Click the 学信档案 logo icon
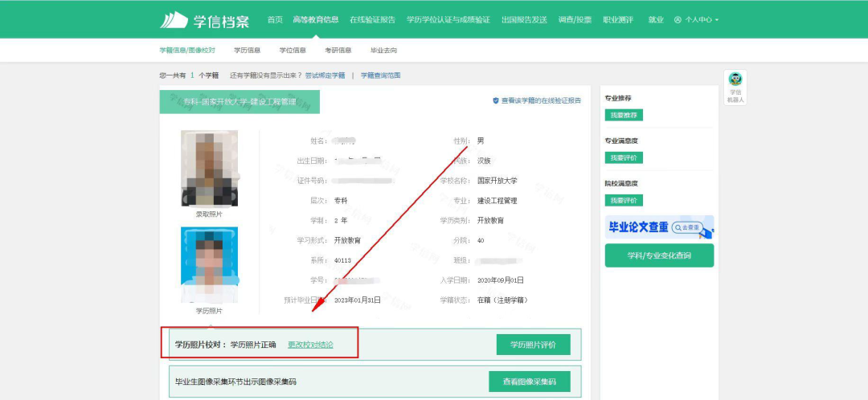Viewport: 868px width, 400px height. tap(174, 19)
